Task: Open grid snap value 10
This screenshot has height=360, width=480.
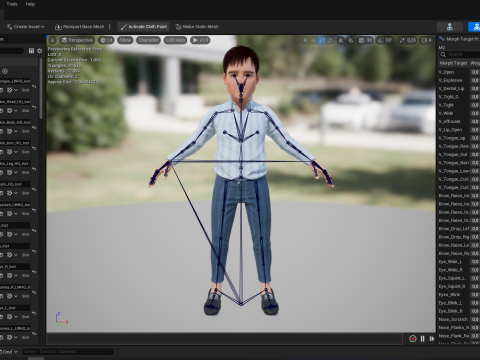Action: click(x=369, y=40)
